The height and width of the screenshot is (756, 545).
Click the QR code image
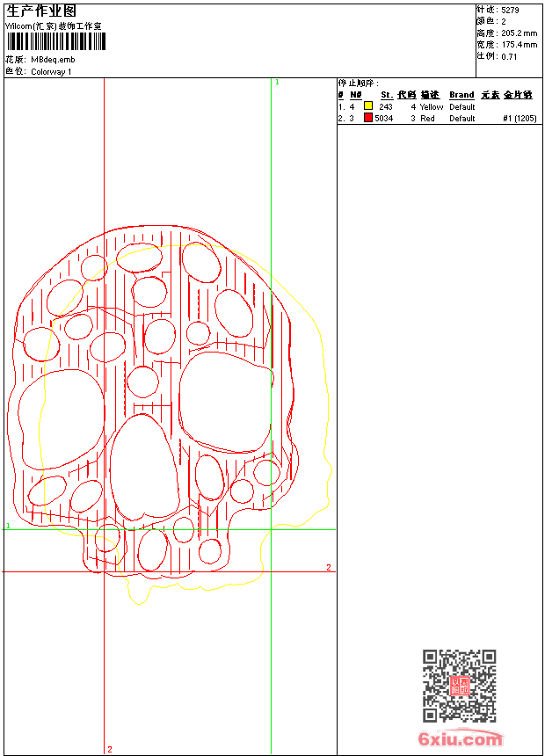click(x=459, y=686)
